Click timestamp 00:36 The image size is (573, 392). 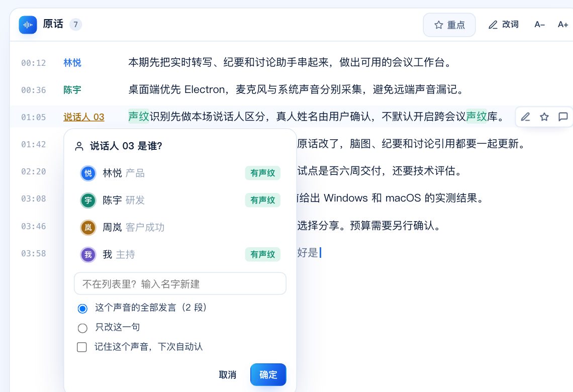tap(34, 90)
